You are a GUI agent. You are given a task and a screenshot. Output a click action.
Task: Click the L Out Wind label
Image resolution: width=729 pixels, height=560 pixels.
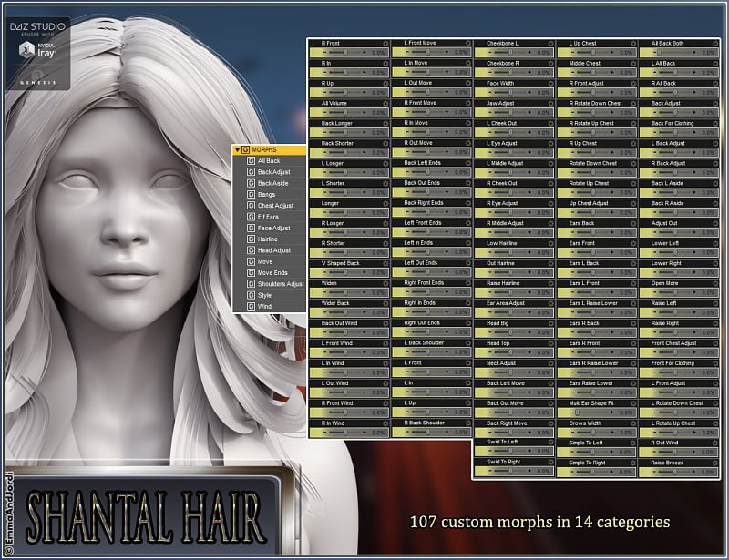coord(334,383)
